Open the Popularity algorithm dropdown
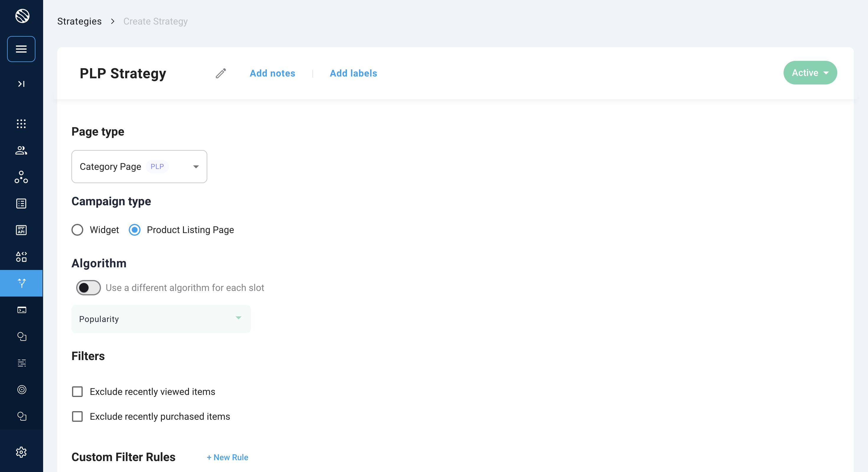 (x=161, y=319)
